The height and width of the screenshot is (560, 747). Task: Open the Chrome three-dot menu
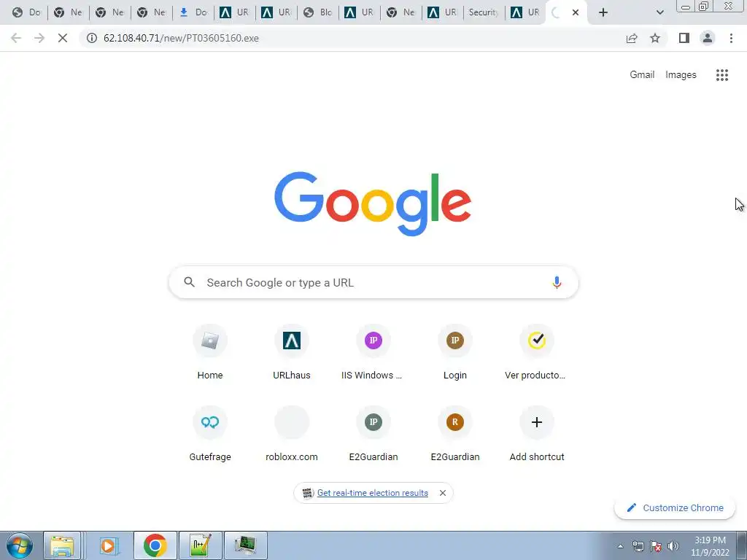[731, 38]
